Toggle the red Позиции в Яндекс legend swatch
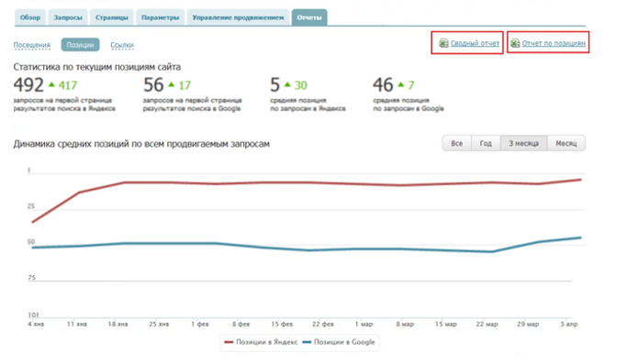 point(229,342)
